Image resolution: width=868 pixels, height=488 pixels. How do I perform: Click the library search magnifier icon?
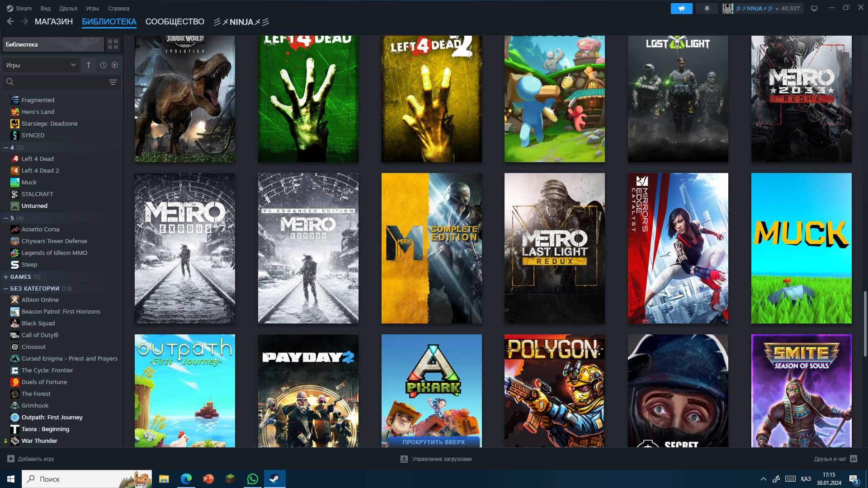[10, 82]
